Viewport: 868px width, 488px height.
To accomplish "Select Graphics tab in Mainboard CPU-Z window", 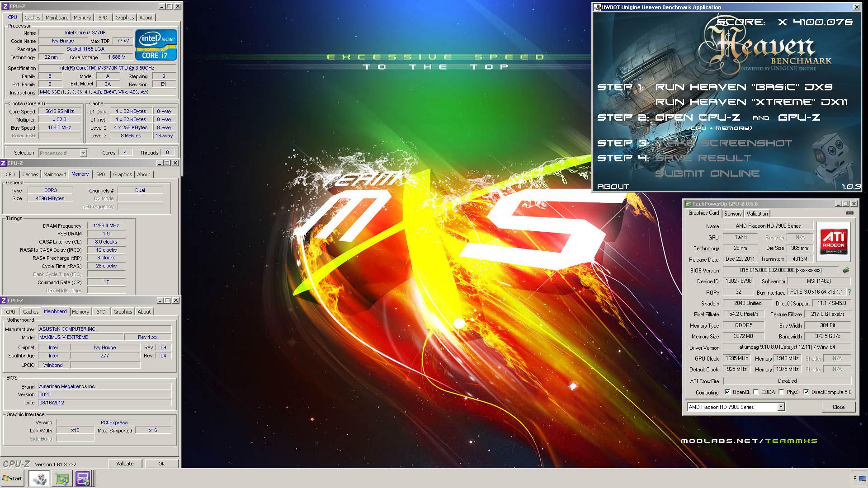I will pos(123,312).
